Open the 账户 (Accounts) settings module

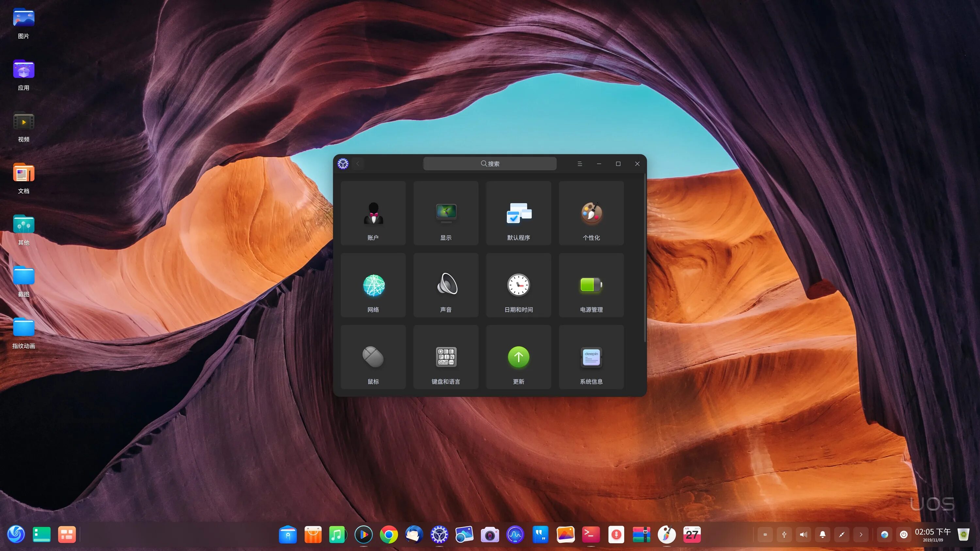tap(373, 213)
